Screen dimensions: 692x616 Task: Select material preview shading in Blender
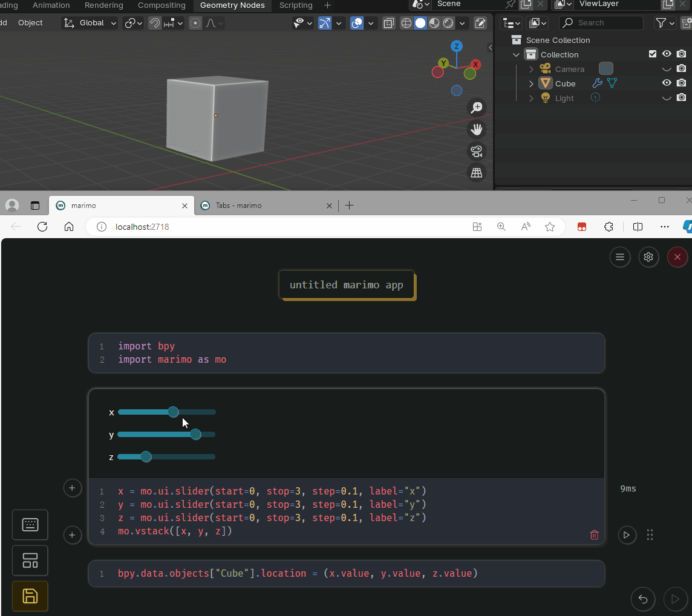click(434, 23)
